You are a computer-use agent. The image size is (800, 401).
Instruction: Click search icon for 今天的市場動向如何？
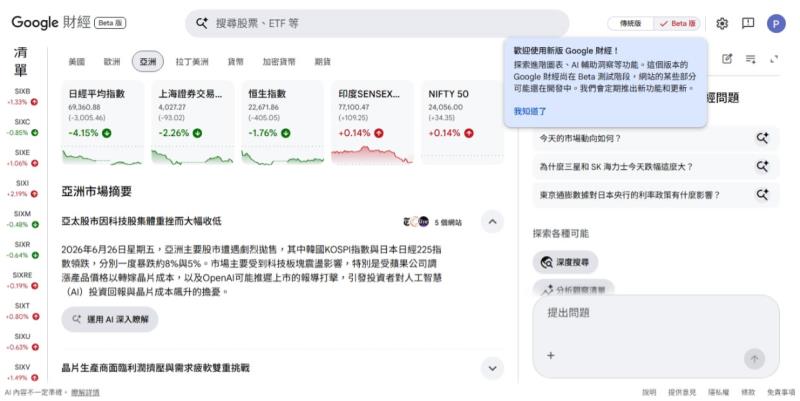[x=762, y=138]
